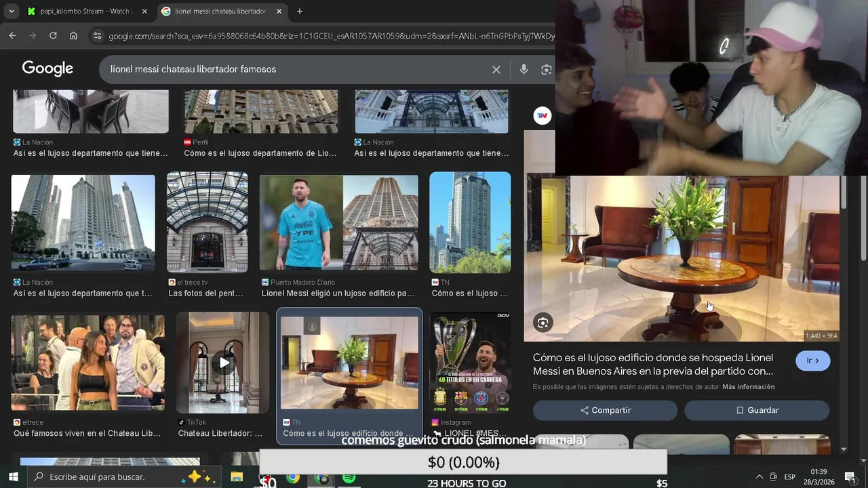The width and height of the screenshot is (868, 488).
Task: Clear the search query with X
Action: tap(496, 69)
